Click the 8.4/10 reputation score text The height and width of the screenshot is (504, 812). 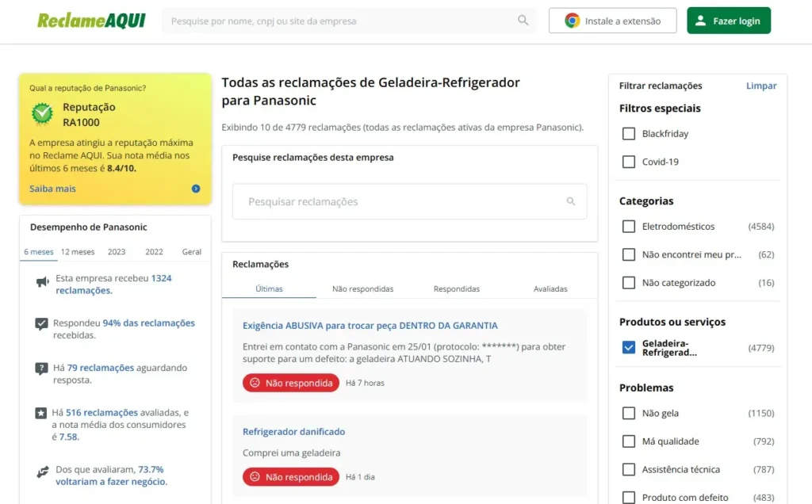tap(121, 168)
